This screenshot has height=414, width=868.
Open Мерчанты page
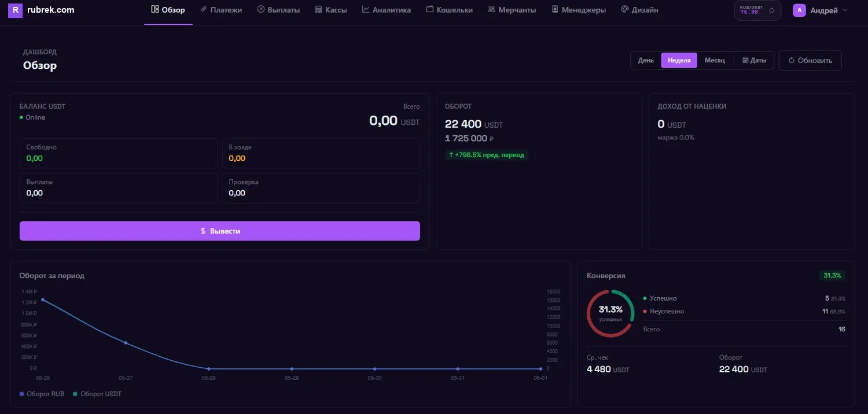pyautogui.click(x=512, y=10)
